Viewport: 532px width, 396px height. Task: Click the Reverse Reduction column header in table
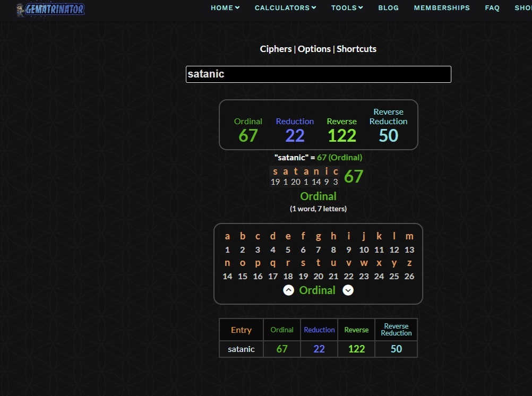click(x=396, y=330)
